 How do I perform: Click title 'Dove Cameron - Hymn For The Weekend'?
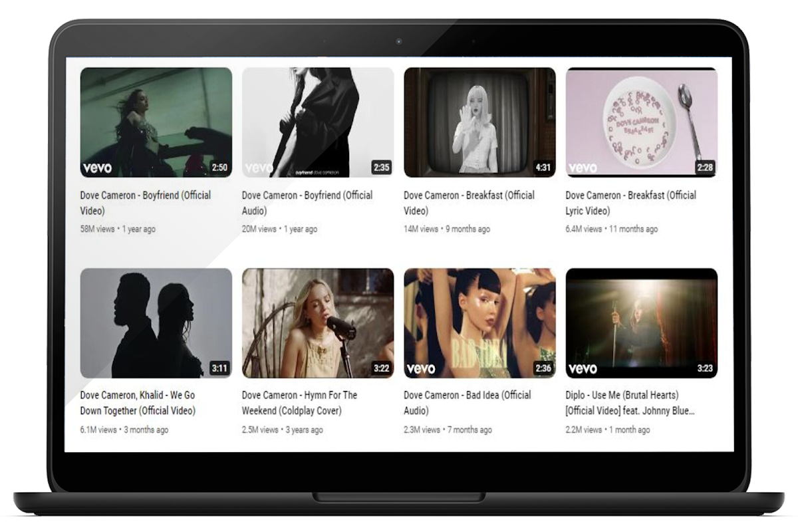301,403
